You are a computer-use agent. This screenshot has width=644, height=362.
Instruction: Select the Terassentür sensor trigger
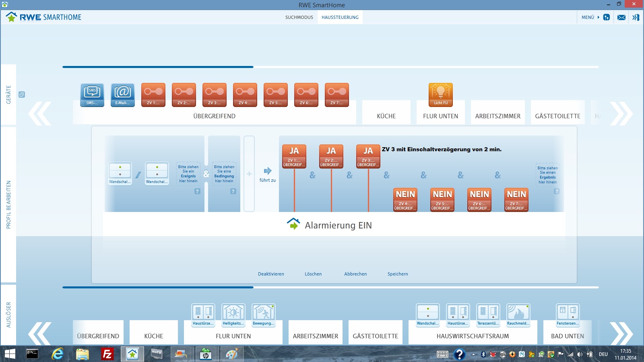[x=488, y=315]
